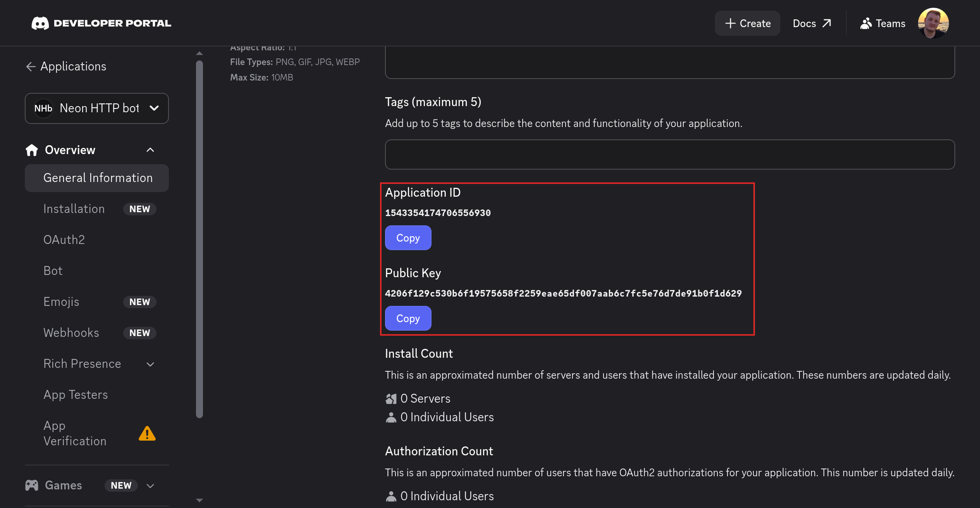
Task: Click the Authorization Count heading
Action: tap(439, 451)
